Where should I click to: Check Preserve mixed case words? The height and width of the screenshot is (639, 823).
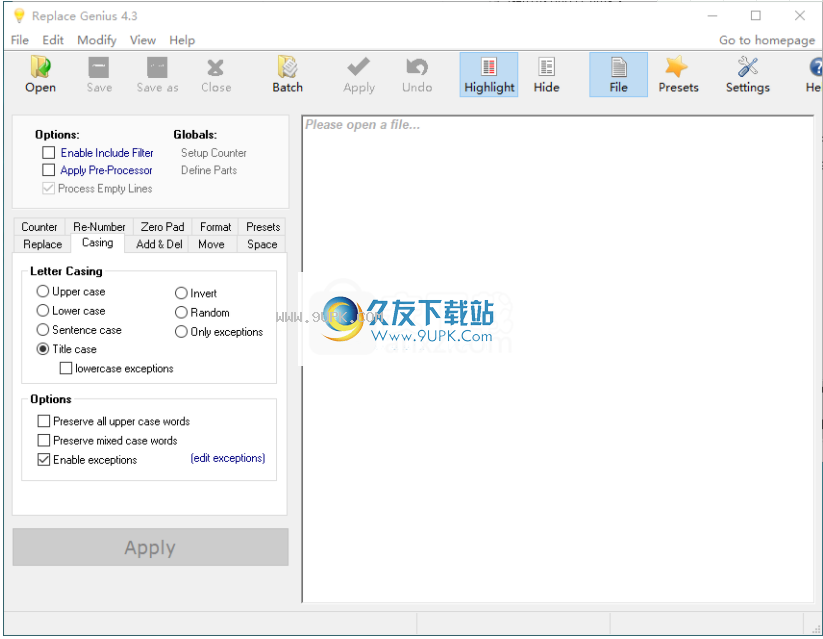[44, 441]
